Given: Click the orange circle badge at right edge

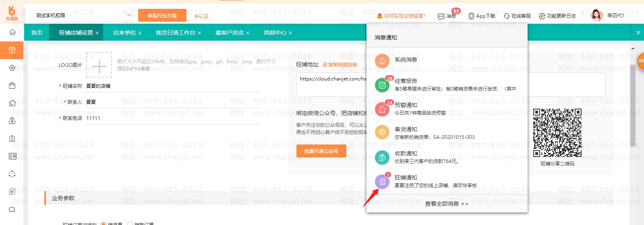Looking at the screenshot, I should [640, 61].
